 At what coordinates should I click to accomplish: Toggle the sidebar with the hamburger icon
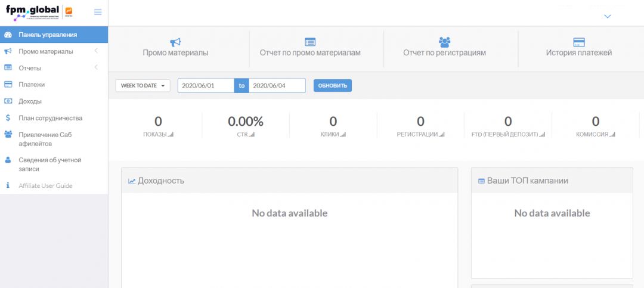tap(98, 12)
